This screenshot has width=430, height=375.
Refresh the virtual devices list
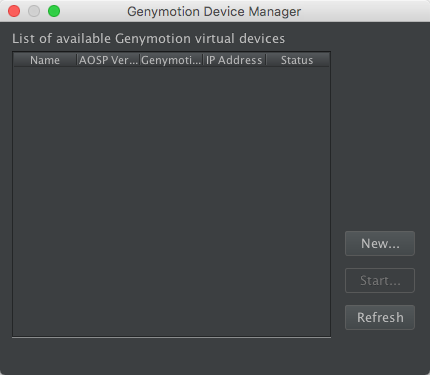coord(380,318)
